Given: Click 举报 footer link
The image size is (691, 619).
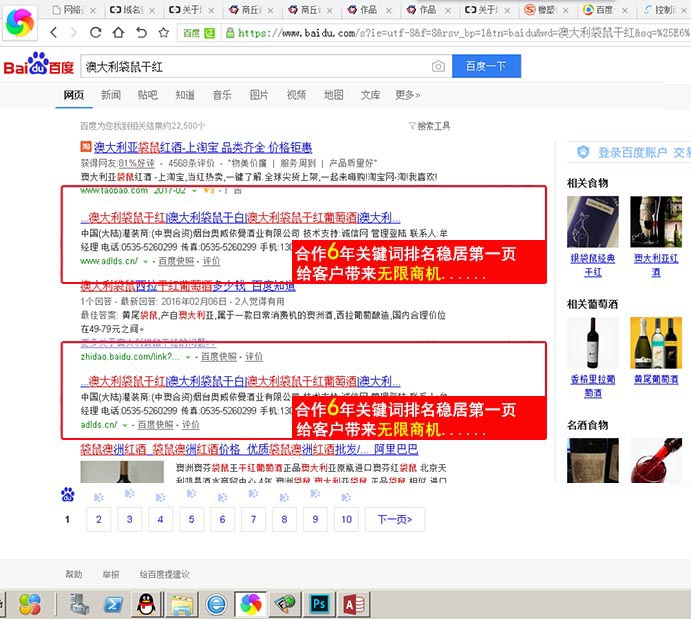Looking at the screenshot, I should point(111,574).
